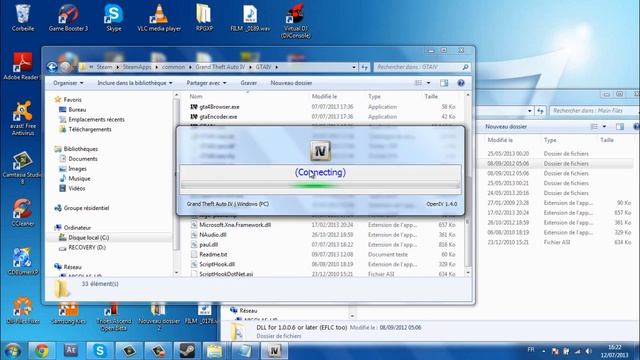
Task: Select RECOVERY (D:) drive
Action: click(87, 247)
